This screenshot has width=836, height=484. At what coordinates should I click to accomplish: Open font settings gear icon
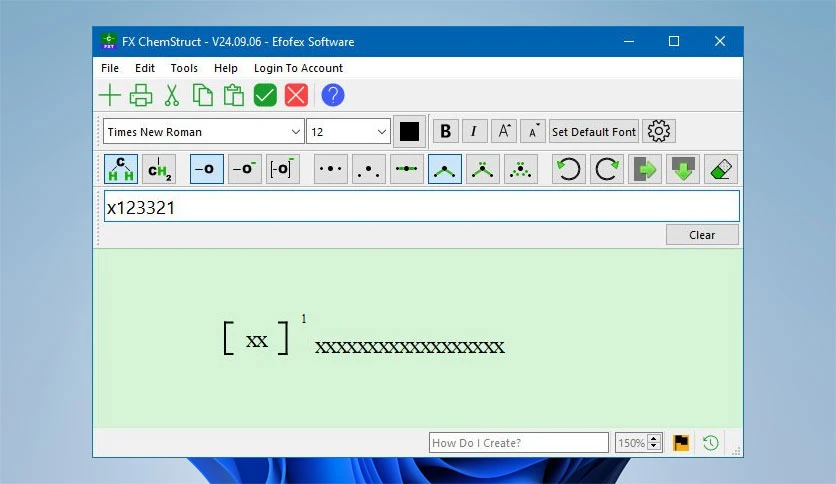(x=659, y=131)
